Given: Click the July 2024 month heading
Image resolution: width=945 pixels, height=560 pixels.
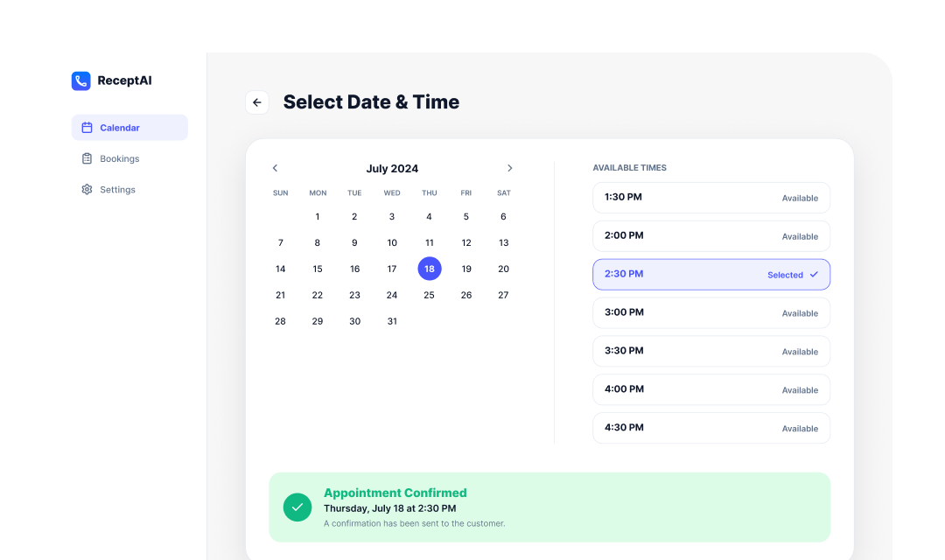Looking at the screenshot, I should [392, 169].
